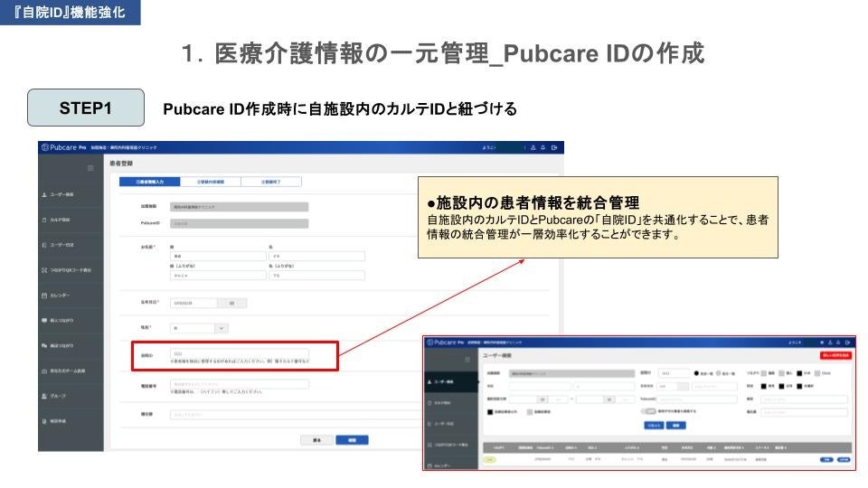Click 自院ID search input in user search window
The height and width of the screenshot is (488, 868).
[673, 373]
